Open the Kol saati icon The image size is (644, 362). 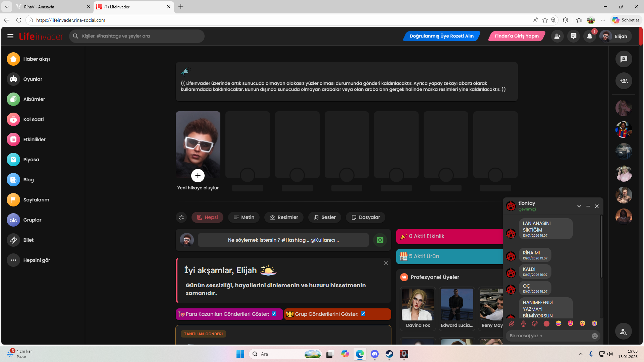[x=13, y=119]
